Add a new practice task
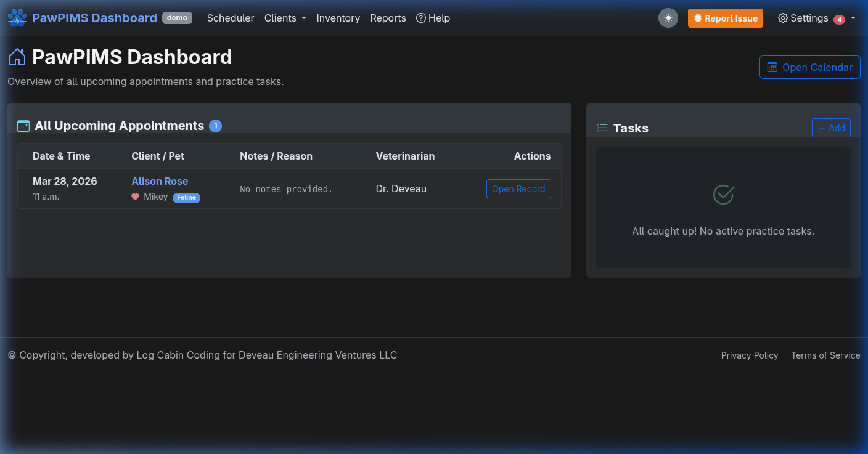This screenshot has height=454, width=868. [831, 128]
